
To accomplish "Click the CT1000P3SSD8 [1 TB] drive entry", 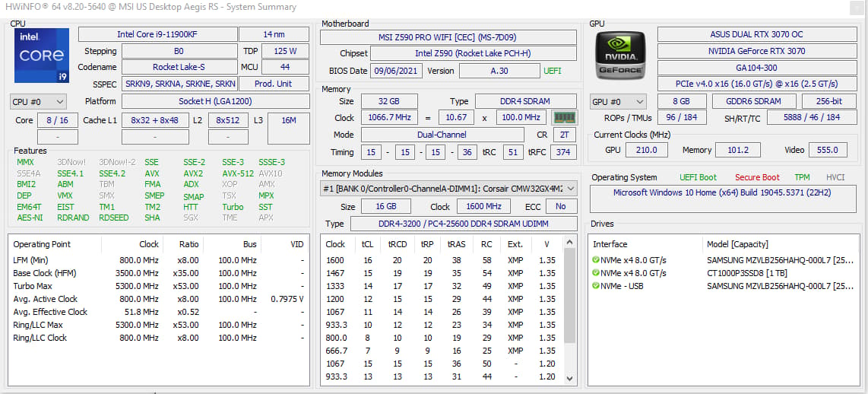I will 746,273.
